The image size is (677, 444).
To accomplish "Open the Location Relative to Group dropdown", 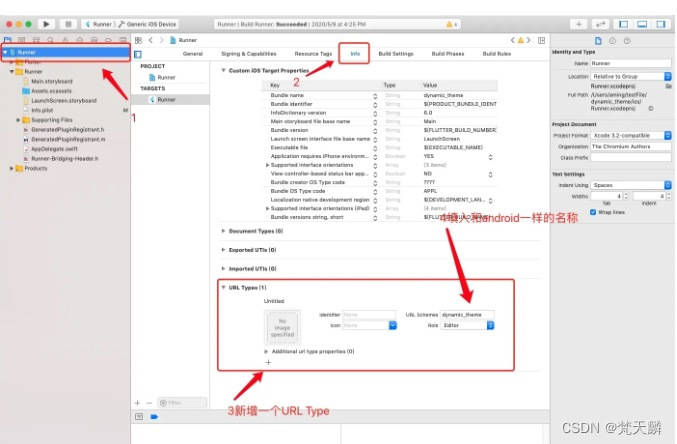I will [631, 76].
